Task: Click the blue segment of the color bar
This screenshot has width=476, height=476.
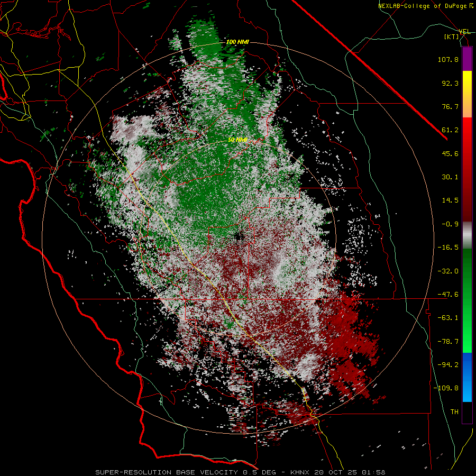Action: [467, 377]
